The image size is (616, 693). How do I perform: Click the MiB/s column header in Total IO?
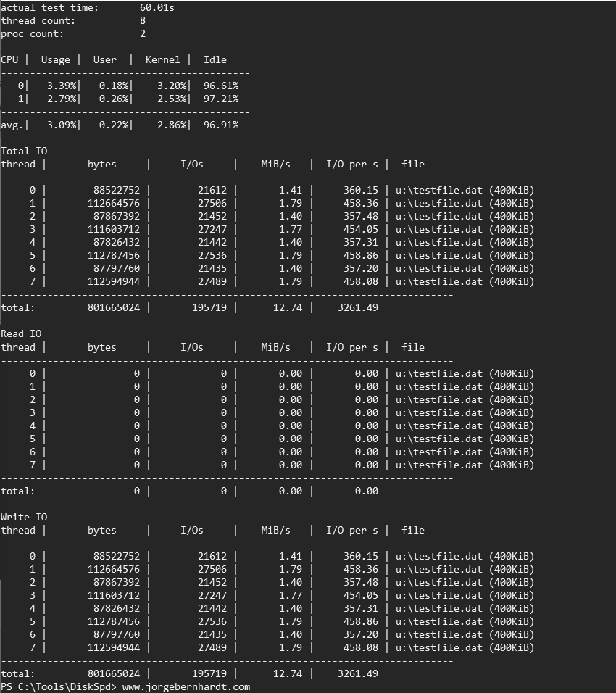point(275,164)
